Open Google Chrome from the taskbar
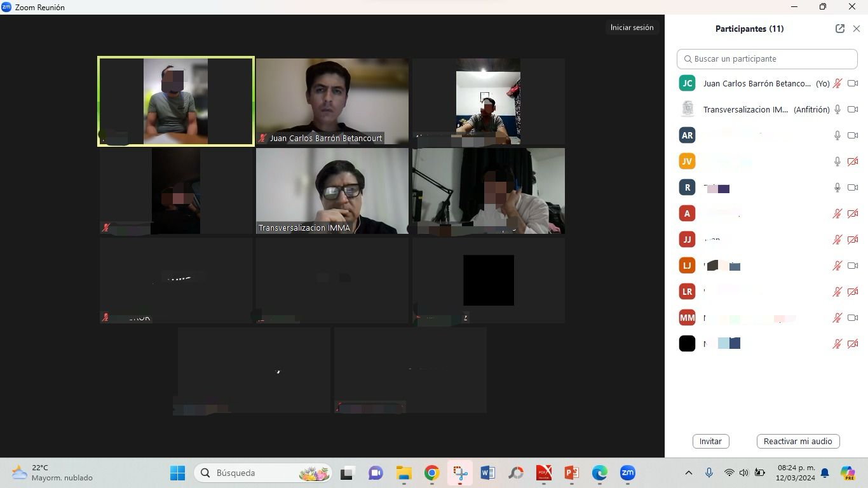 (432, 473)
